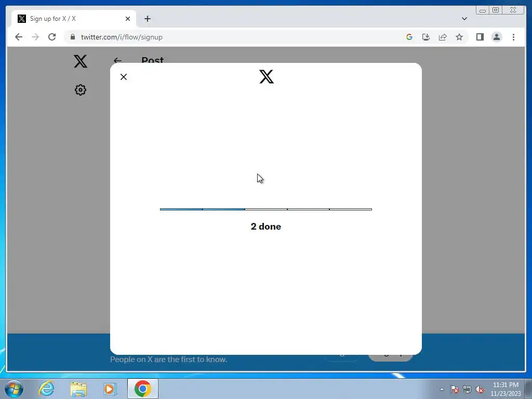The height and width of the screenshot is (399, 532).
Task: Go back with Chrome's back arrow
Action: [19, 37]
